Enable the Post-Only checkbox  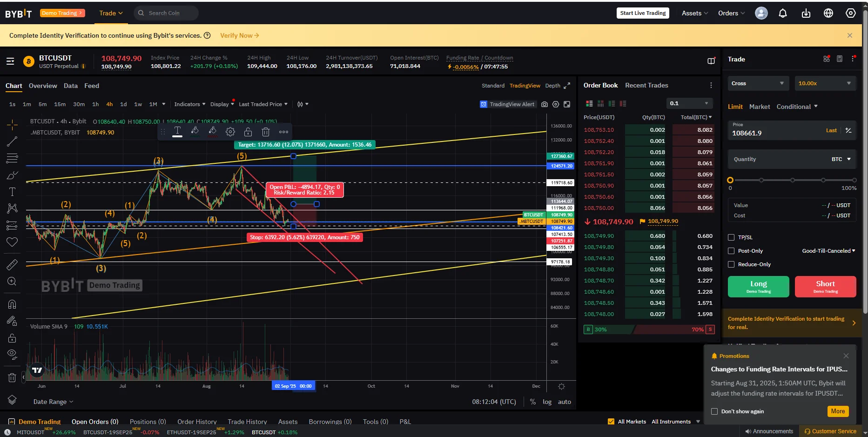tap(731, 251)
